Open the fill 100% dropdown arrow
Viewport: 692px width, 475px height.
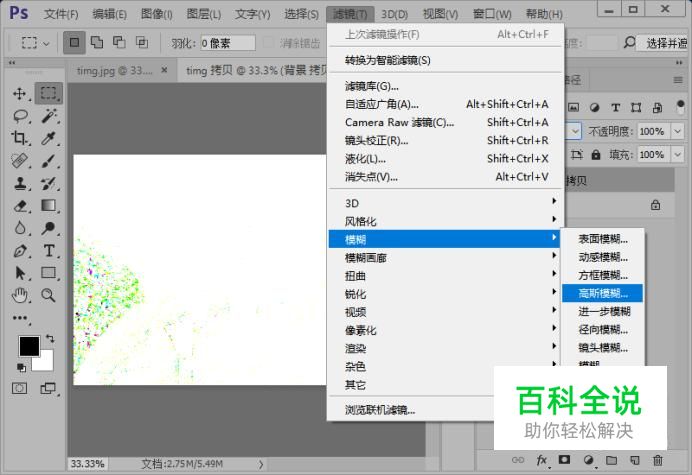pos(677,155)
